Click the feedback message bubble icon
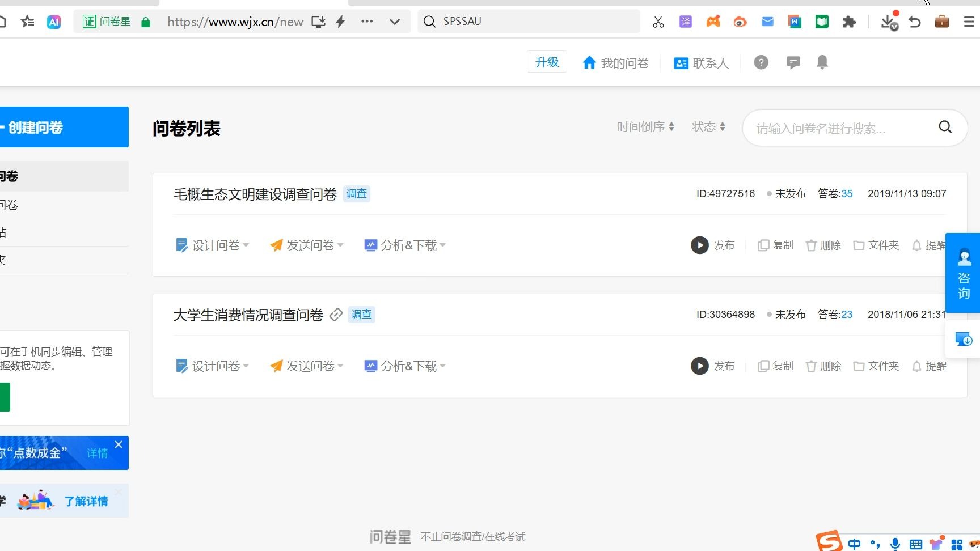This screenshot has height=551, width=980. (793, 62)
